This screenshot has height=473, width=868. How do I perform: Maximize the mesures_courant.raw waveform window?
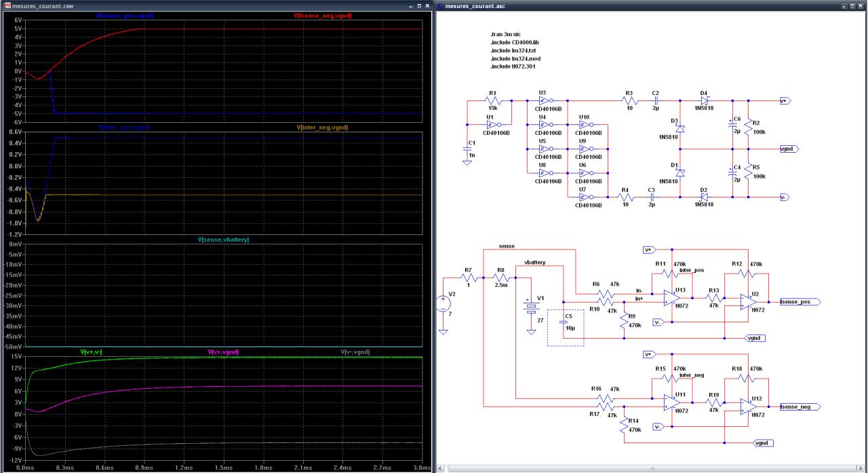coord(418,6)
